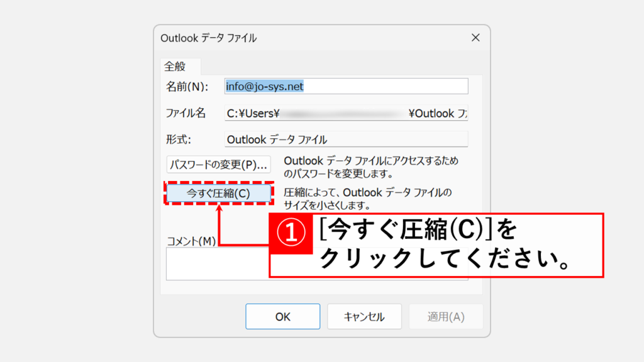
Task: Click the 形式 field showing Outlook データ ファイル
Action: 347,140
